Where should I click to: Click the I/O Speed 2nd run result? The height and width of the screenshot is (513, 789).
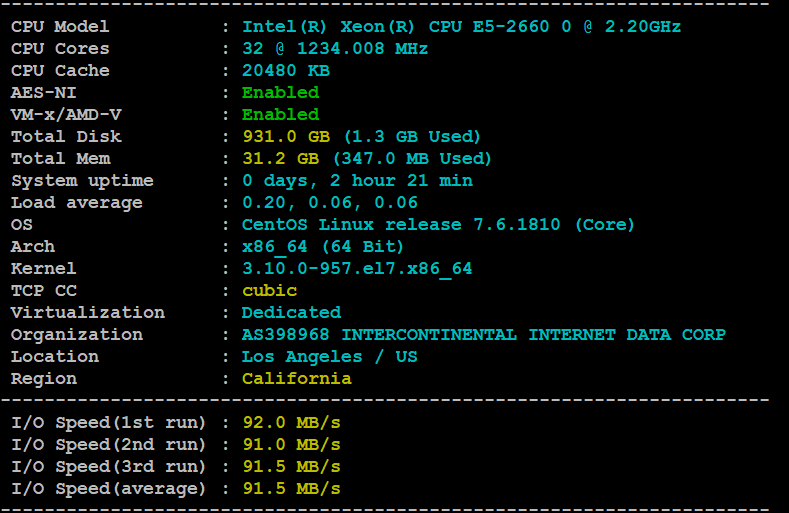tap(291, 444)
